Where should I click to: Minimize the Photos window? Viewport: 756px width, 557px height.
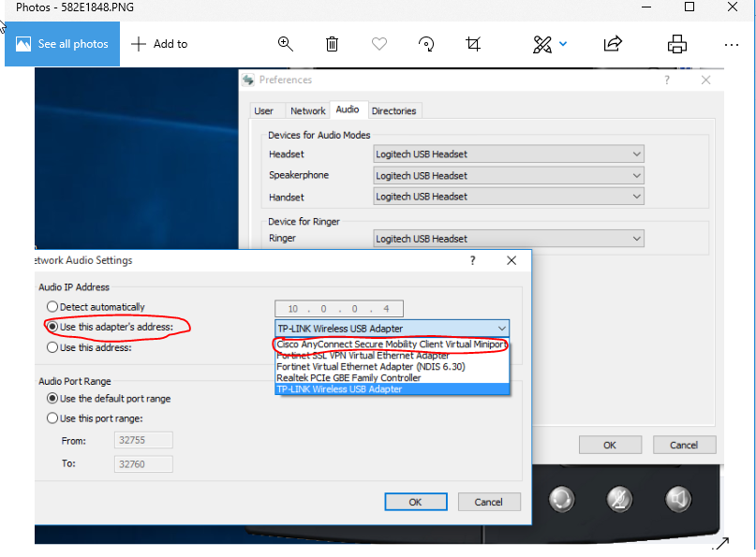point(646,7)
